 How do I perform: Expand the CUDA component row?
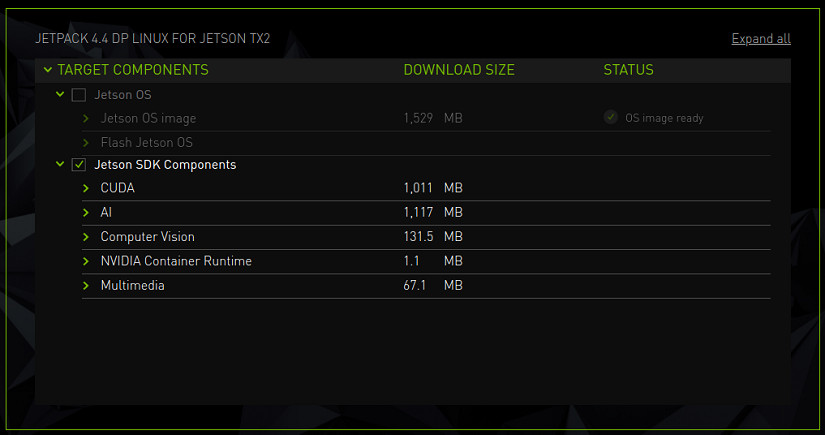86,188
